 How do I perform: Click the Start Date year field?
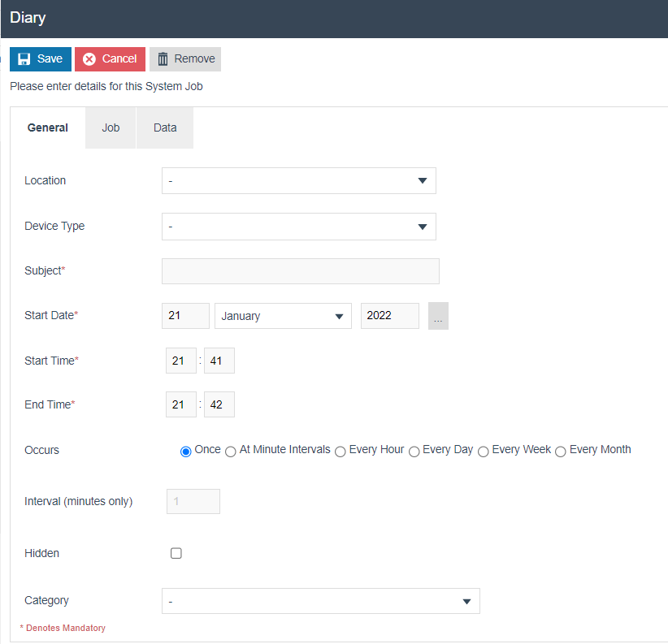click(389, 317)
